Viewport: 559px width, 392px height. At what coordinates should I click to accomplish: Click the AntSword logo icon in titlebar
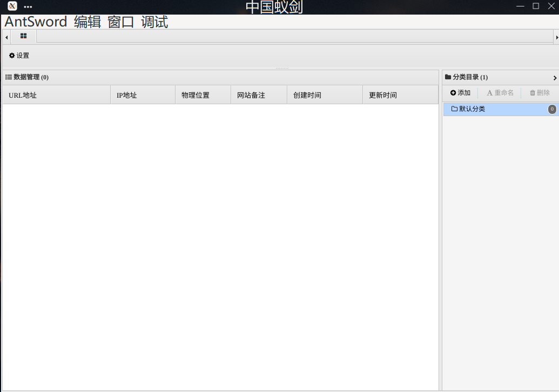(x=11, y=6)
